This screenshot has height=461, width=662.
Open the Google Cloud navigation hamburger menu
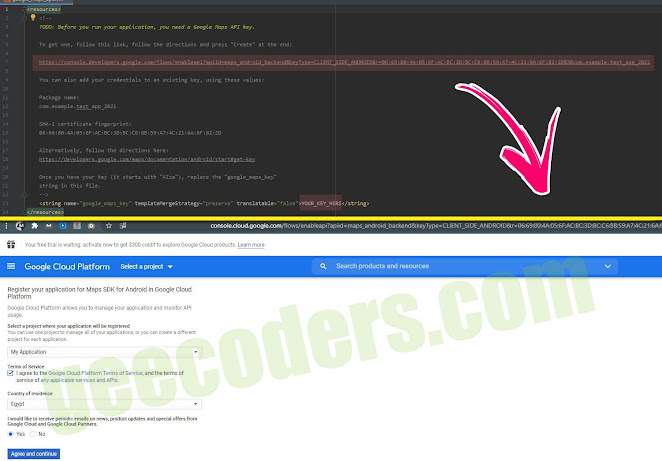click(12, 267)
